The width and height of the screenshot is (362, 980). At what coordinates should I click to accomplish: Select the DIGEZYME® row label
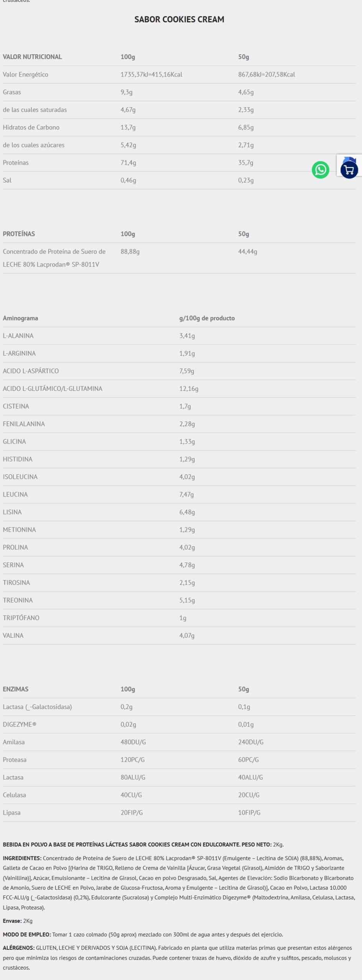[20, 724]
